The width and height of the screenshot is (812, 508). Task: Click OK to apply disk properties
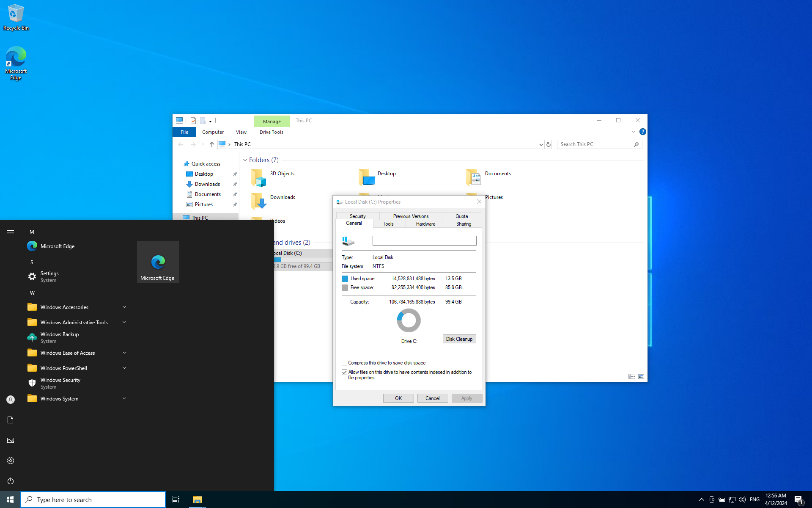398,398
